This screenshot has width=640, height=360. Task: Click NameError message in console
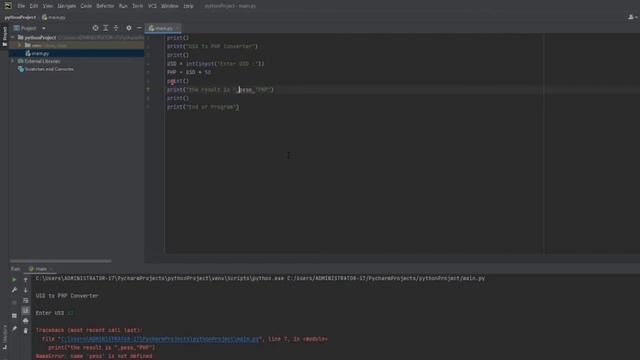(x=94, y=356)
